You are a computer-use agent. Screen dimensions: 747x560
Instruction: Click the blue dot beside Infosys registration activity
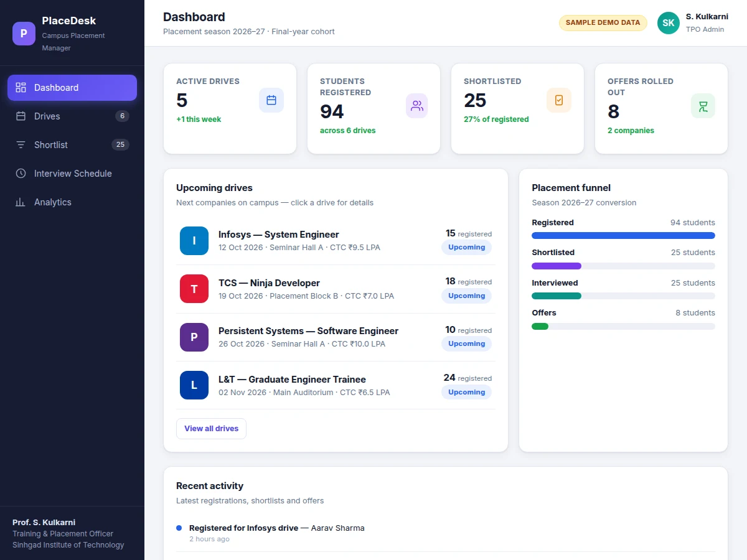tap(179, 528)
